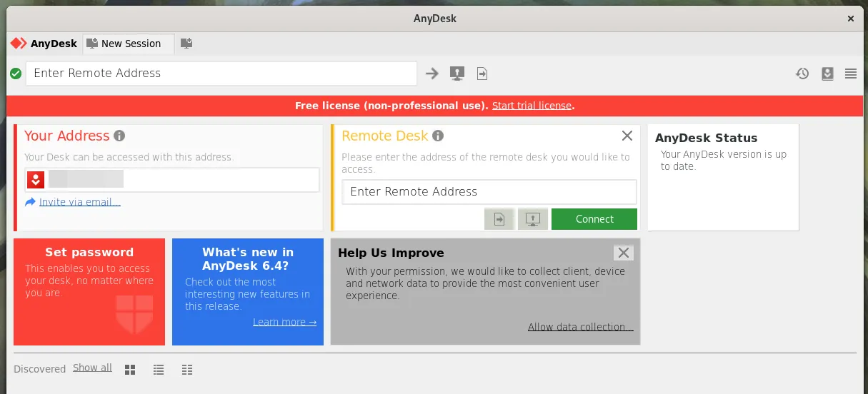868x394 pixels.
Task: Click the AnyDesk Status heading
Action: (x=706, y=138)
